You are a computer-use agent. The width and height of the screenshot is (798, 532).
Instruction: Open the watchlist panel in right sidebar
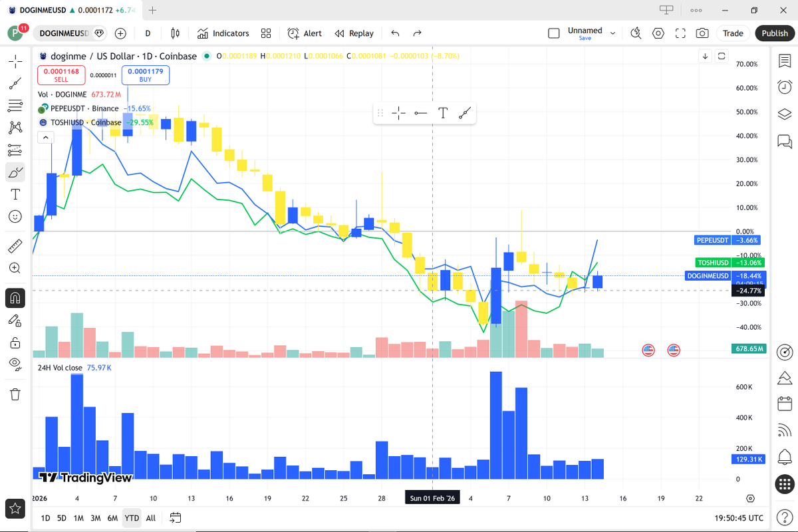785,61
